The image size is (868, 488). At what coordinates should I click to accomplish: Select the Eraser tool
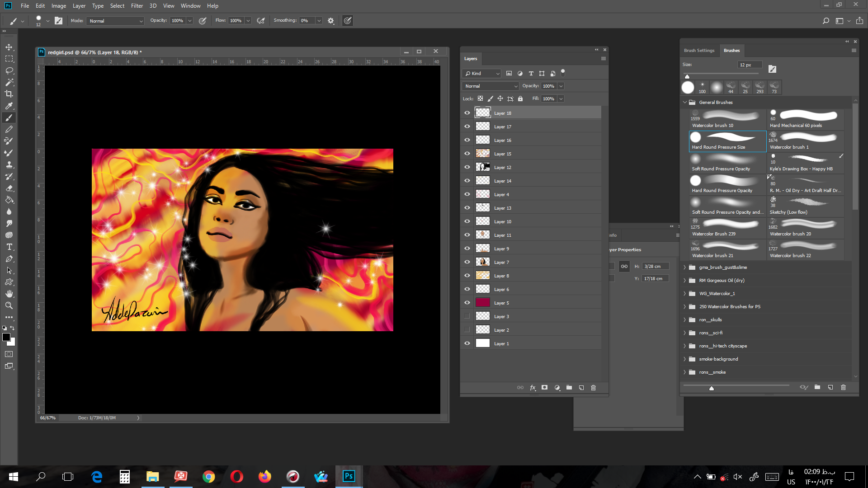click(x=9, y=188)
